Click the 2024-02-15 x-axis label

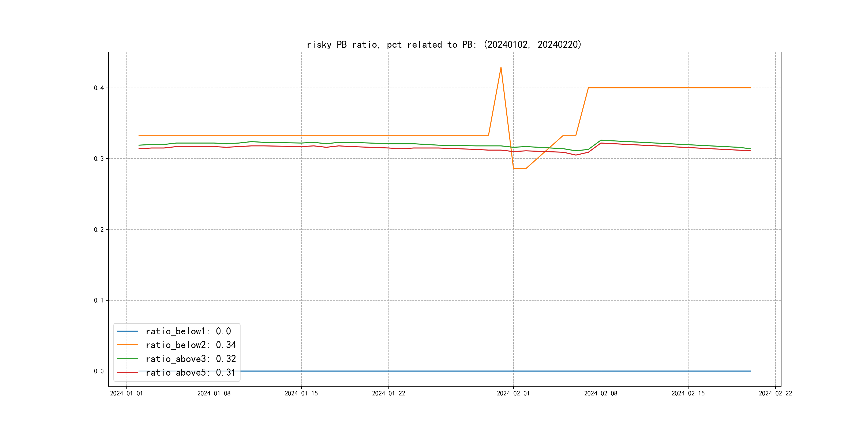pyautogui.click(x=688, y=393)
